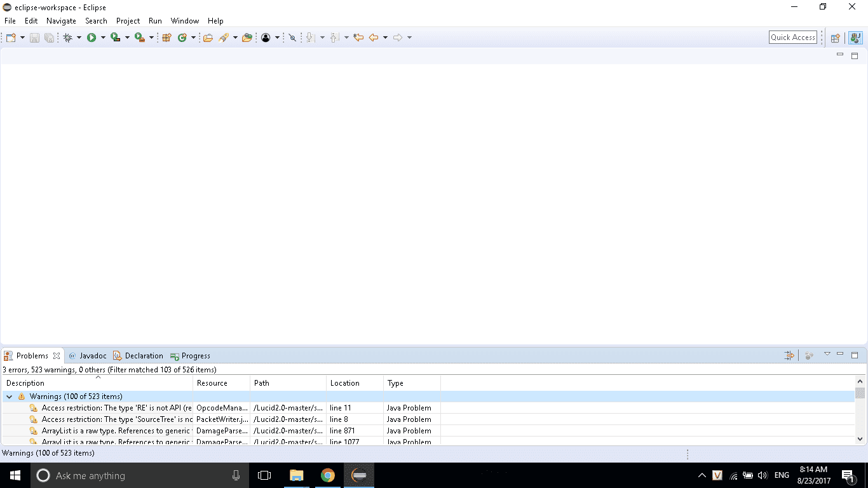Sort by the Resource column header
The width and height of the screenshot is (868, 488).
[221, 383]
